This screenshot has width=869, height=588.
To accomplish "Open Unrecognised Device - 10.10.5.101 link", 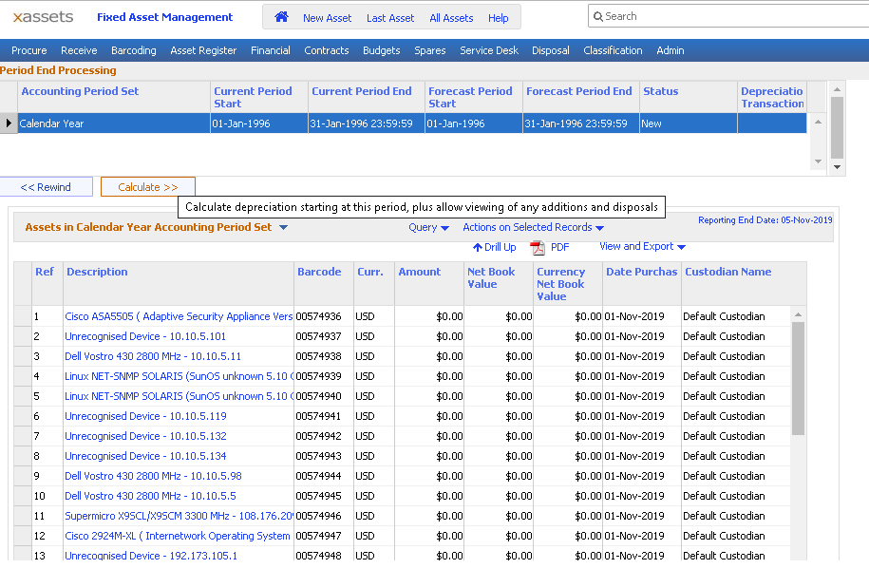I will (144, 336).
